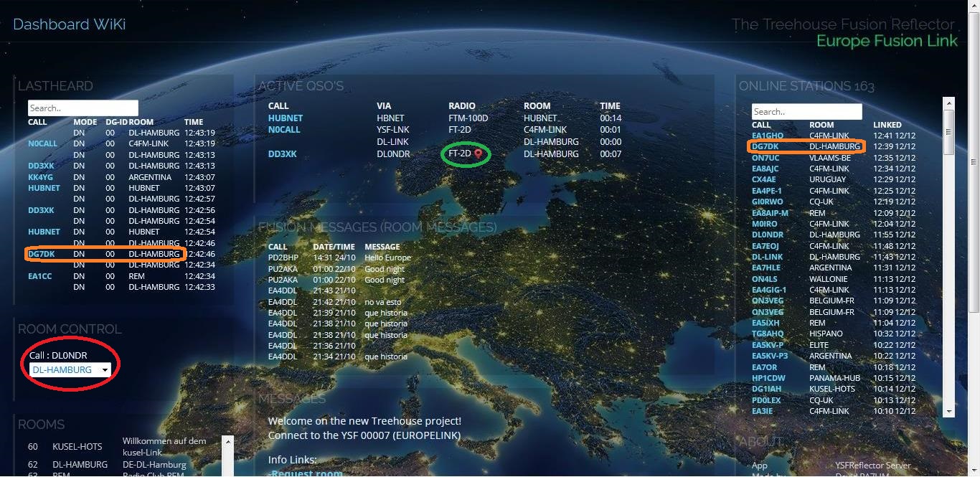Open EA4GIG-1 in Online Stations
Viewport: 980px width, 477px height.
(x=769, y=290)
